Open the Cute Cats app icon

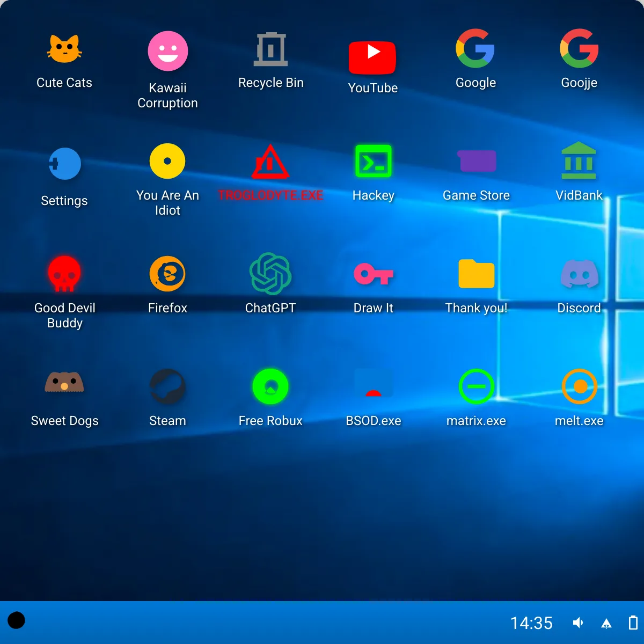64,49
